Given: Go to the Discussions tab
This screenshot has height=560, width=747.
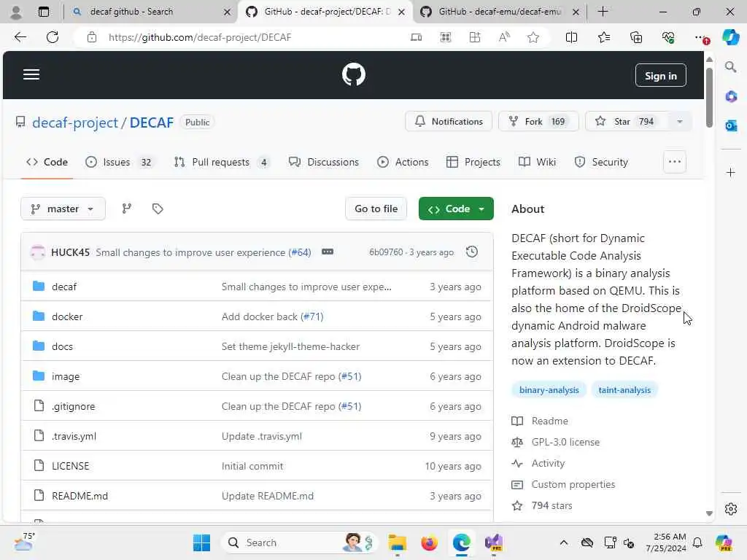Looking at the screenshot, I should [x=323, y=162].
